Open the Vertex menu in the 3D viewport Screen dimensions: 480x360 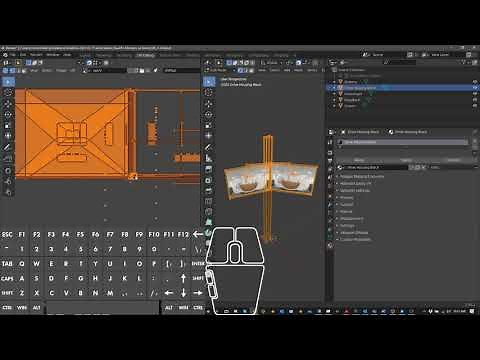pyautogui.click(x=312, y=70)
